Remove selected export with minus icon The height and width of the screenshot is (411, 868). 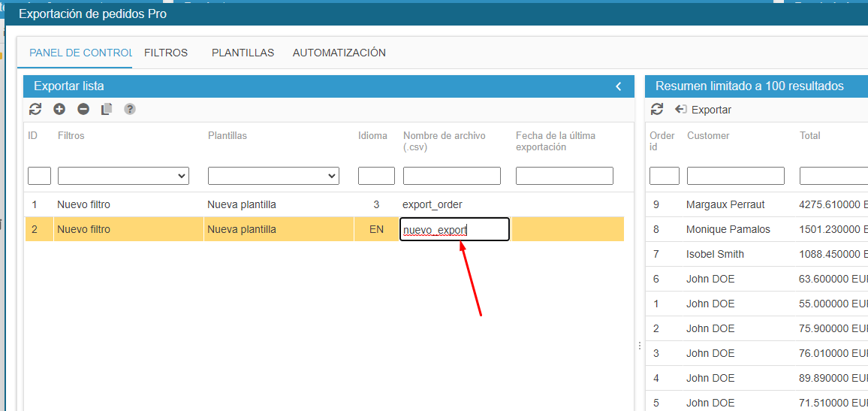(x=83, y=110)
